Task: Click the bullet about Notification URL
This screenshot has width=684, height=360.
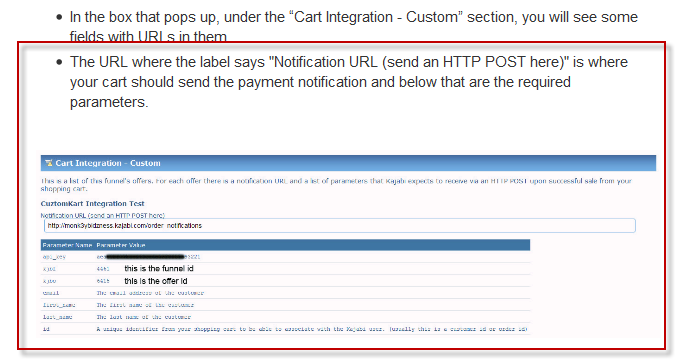Action: click(x=349, y=82)
